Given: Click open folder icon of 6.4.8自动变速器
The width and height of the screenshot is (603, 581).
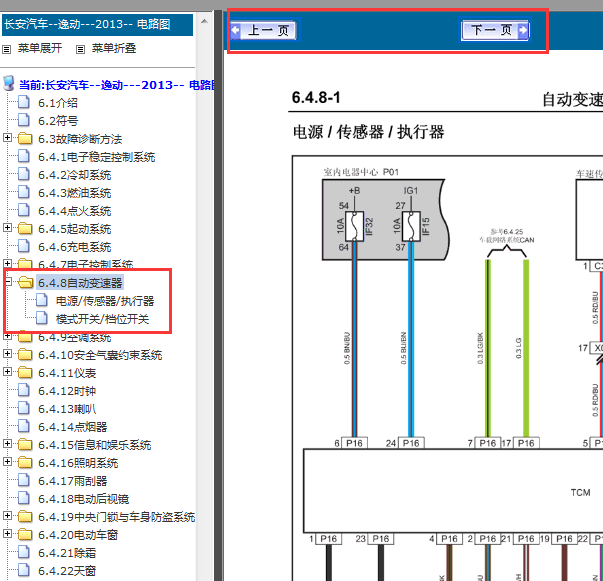Looking at the screenshot, I should [25, 282].
